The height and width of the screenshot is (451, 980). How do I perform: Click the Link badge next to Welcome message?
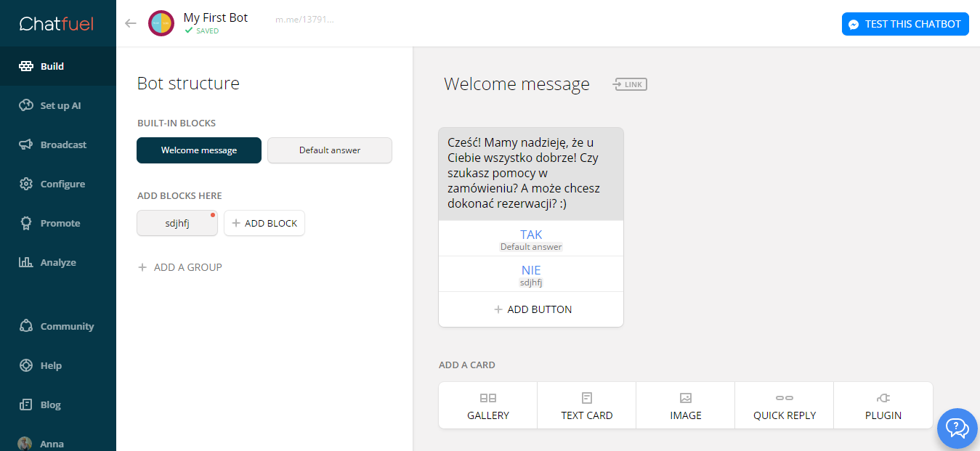coord(630,84)
